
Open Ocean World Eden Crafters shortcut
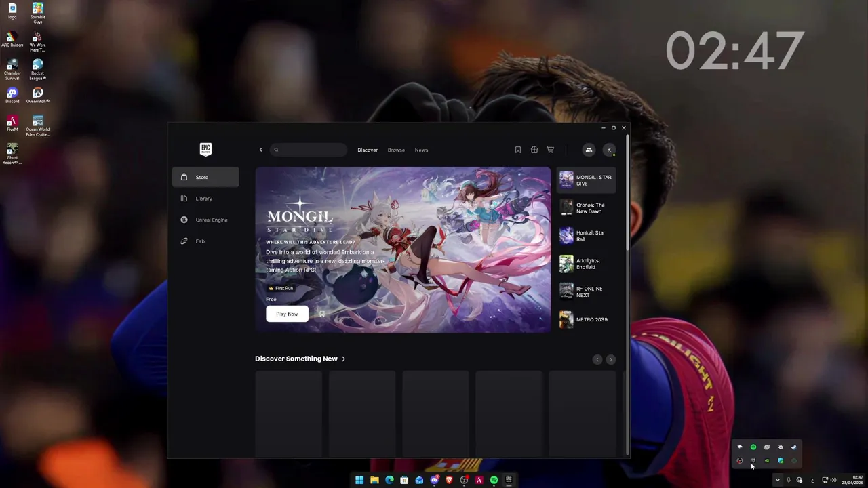37,126
